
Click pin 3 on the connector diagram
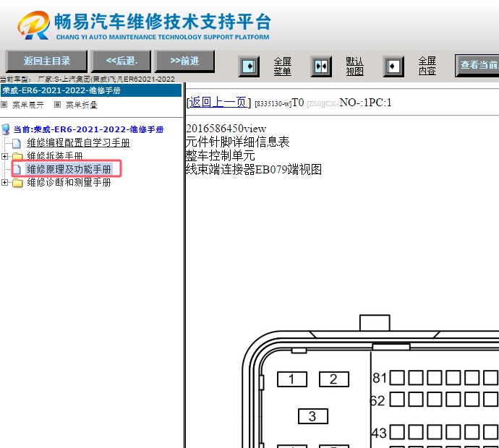click(313, 416)
